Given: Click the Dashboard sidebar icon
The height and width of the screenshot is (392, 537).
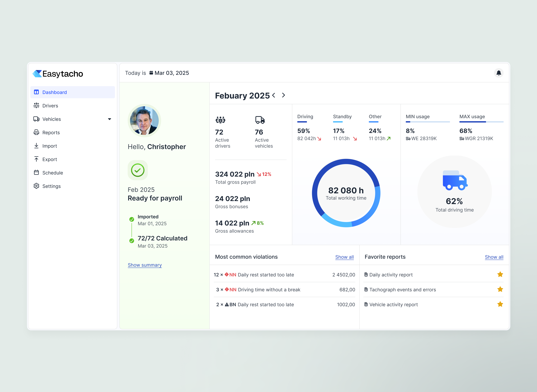Looking at the screenshot, I should [x=36, y=92].
